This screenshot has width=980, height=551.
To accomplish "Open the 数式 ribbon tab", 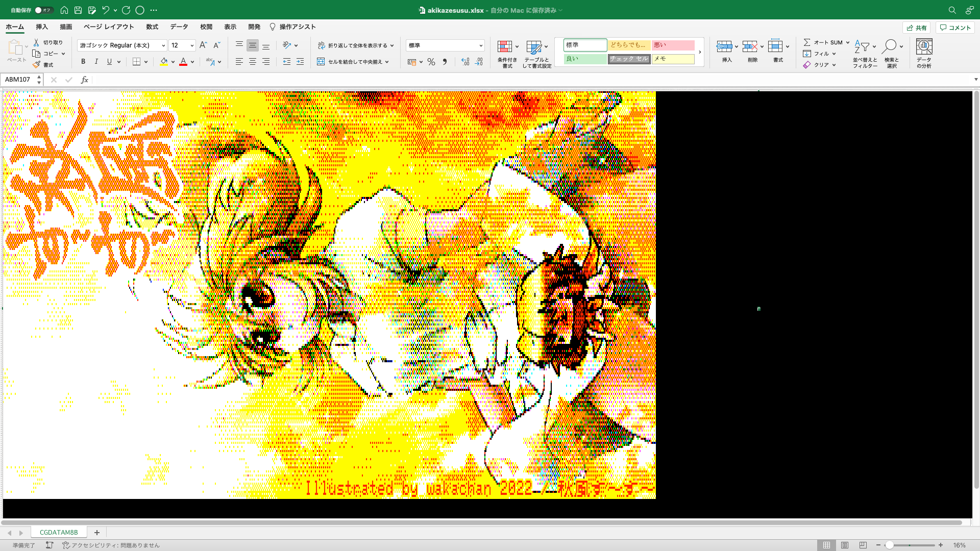I will coord(152,27).
